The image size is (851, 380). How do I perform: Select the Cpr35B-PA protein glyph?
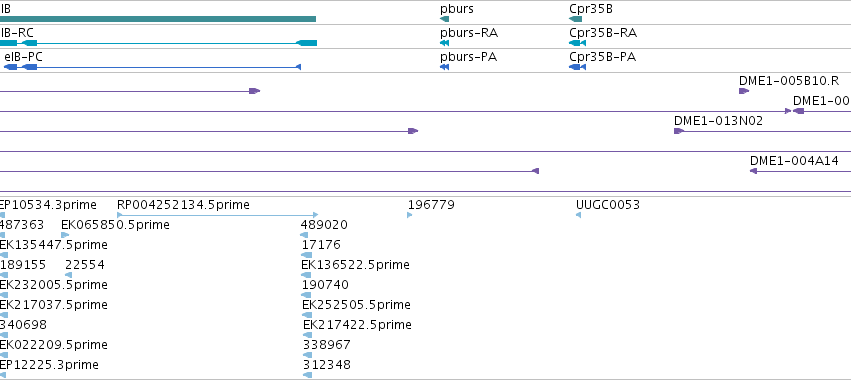pos(577,67)
